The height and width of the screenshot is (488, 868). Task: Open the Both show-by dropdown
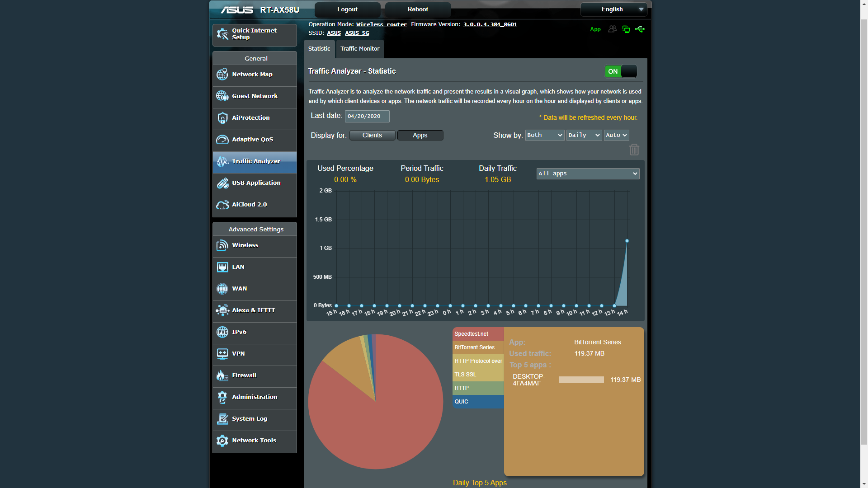544,135
